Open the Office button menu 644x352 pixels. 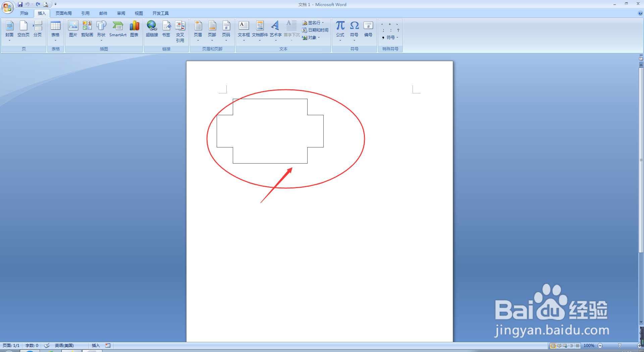pos(7,7)
